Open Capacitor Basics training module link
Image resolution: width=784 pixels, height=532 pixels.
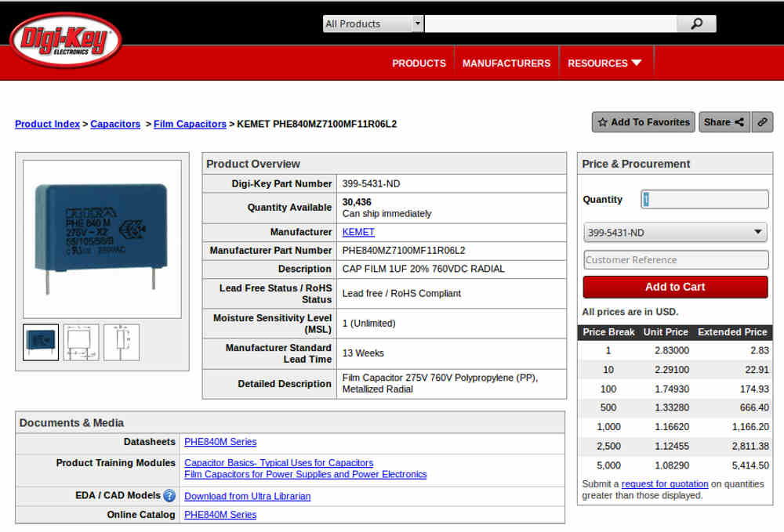[278, 462]
